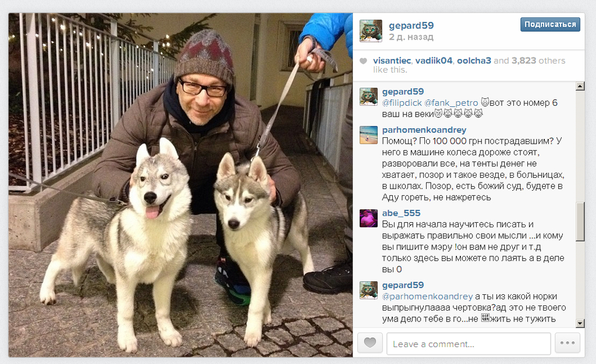596x364 pixels.
Task: Open abe_555's profile avatar
Action: pos(368,218)
